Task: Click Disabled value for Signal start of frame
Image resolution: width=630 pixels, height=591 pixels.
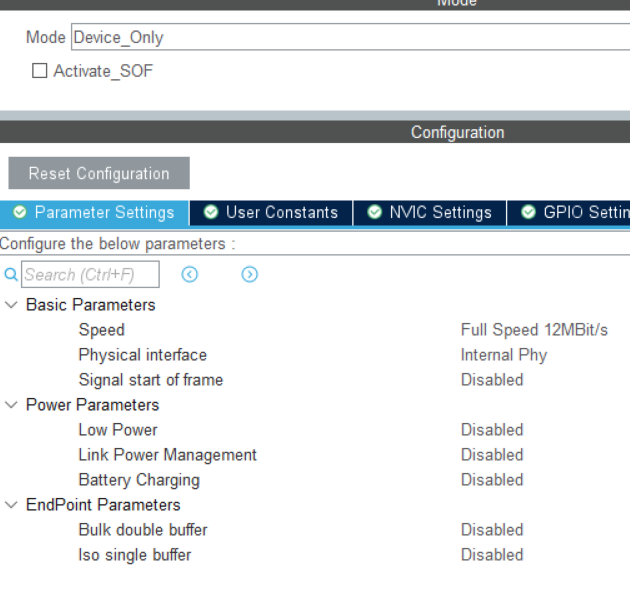Action: click(x=492, y=380)
